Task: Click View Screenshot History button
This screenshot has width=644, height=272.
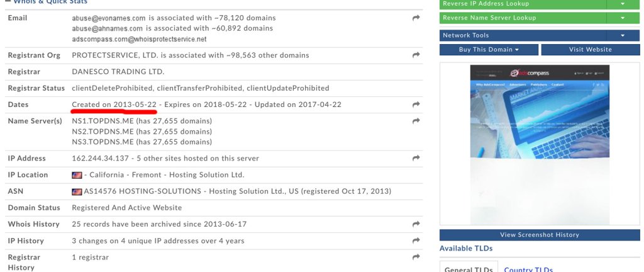Action: pyautogui.click(x=540, y=235)
